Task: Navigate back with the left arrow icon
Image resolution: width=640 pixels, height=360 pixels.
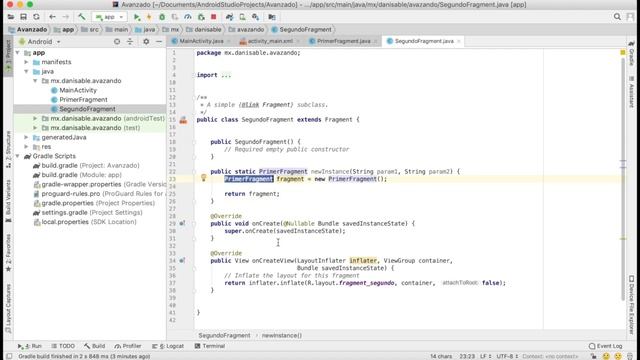Action: (x=52, y=17)
